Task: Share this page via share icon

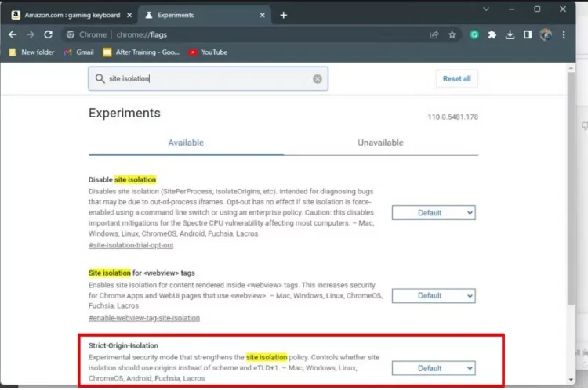Action: point(434,34)
